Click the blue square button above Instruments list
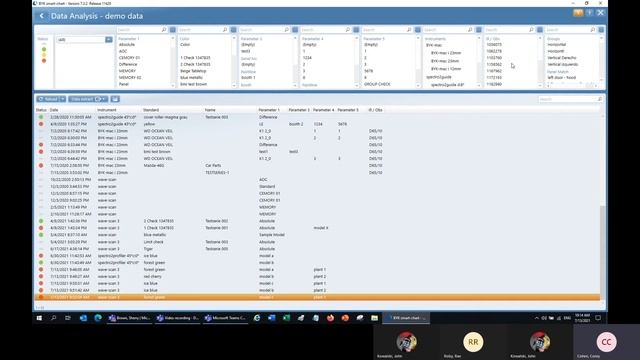This screenshot has width=640, height=360. point(479,30)
